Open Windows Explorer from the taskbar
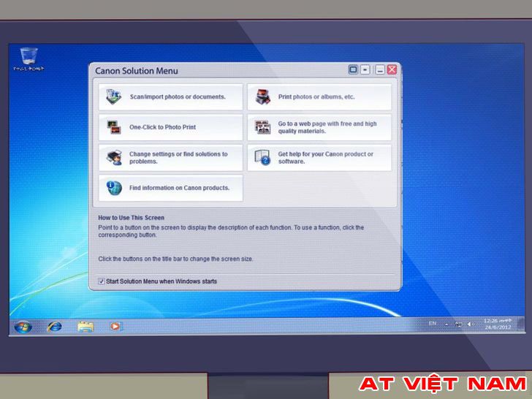 coord(85,326)
